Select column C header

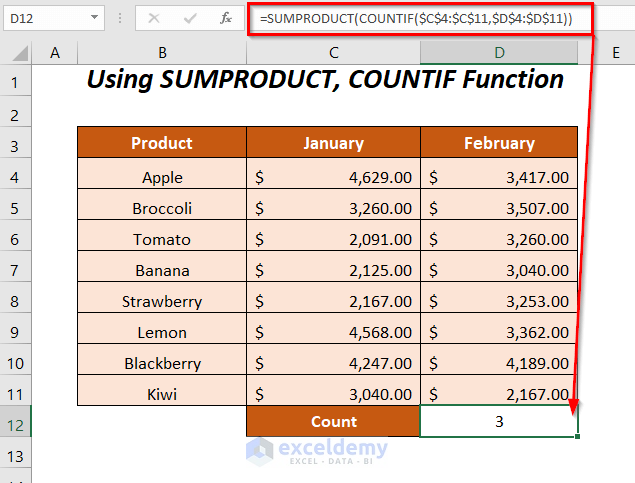[x=333, y=52]
